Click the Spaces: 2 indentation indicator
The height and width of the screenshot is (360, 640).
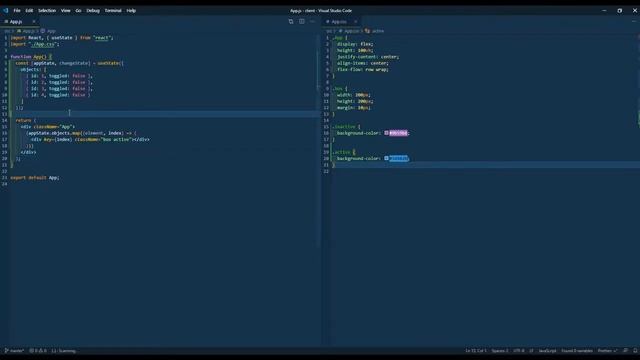500,351
